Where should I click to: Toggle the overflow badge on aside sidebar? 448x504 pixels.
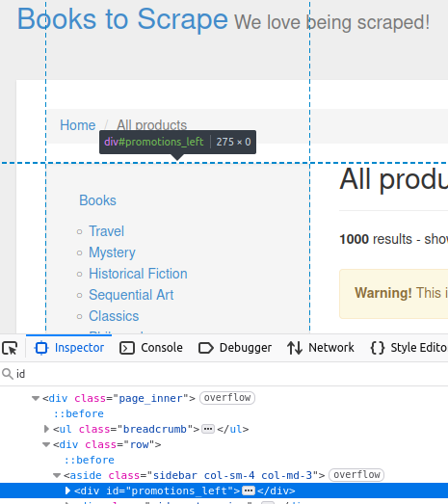(356, 475)
